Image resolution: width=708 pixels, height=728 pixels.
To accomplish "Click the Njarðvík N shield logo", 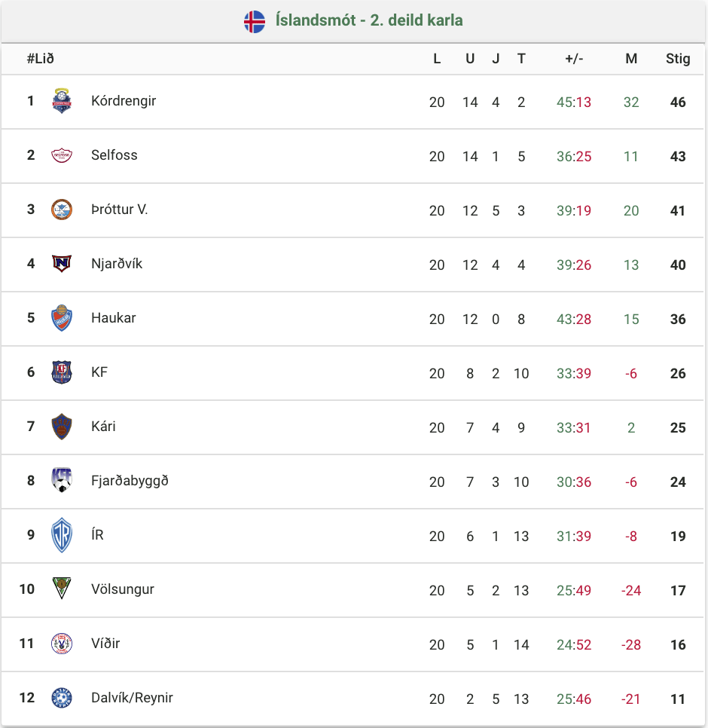I will click(62, 264).
